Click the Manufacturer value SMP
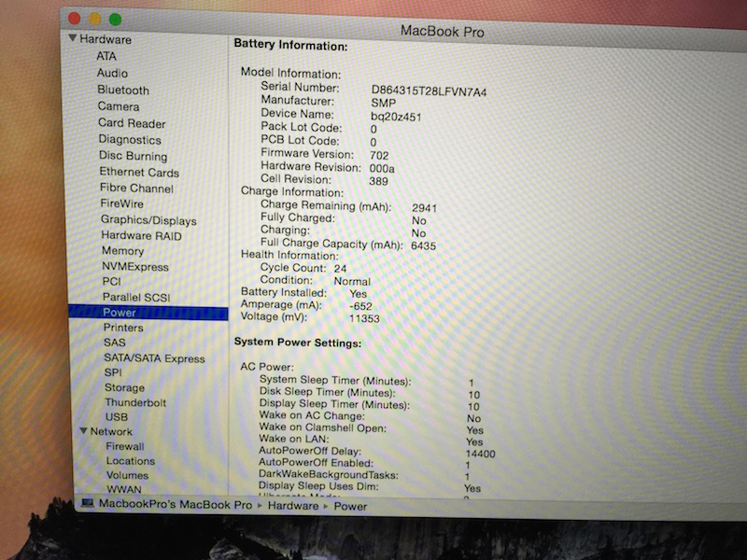 click(x=383, y=104)
